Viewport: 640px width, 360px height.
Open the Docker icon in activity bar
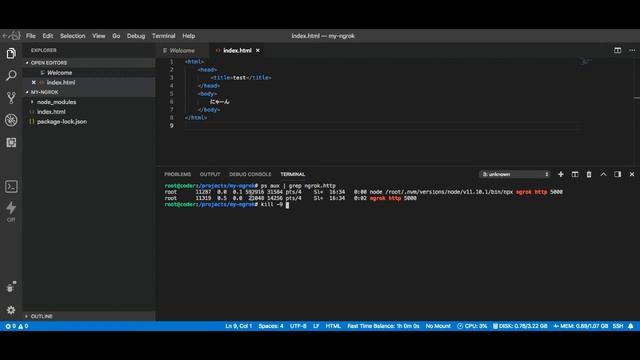click(11, 287)
